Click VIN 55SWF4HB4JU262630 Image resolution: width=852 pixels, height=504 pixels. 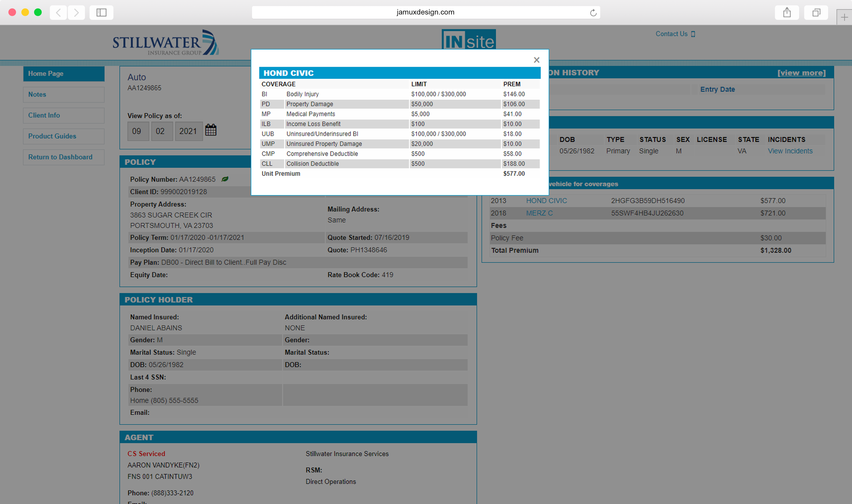647,213
